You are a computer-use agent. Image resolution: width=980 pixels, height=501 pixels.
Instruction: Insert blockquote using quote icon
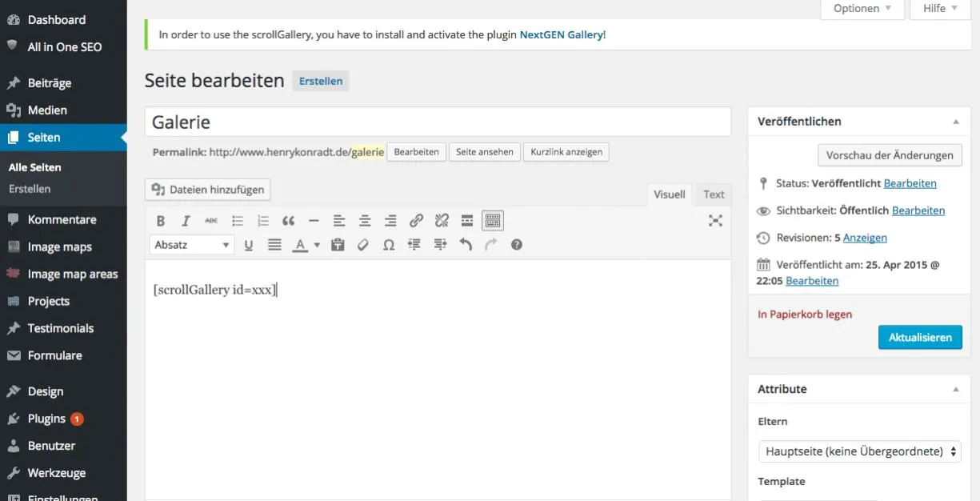tap(289, 221)
